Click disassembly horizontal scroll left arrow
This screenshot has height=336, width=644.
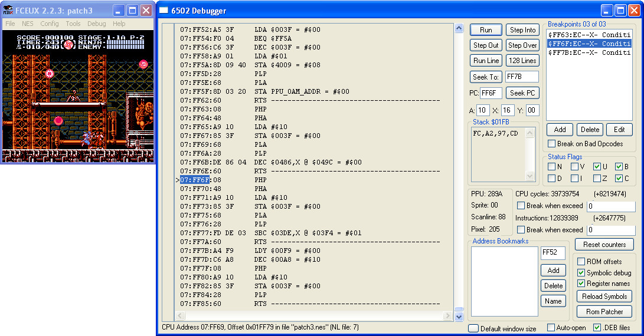pos(179,316)
